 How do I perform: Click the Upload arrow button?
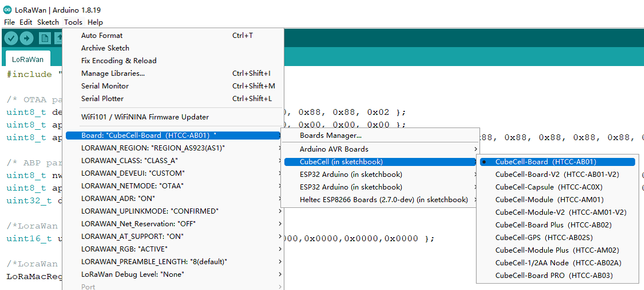[27, 38]
